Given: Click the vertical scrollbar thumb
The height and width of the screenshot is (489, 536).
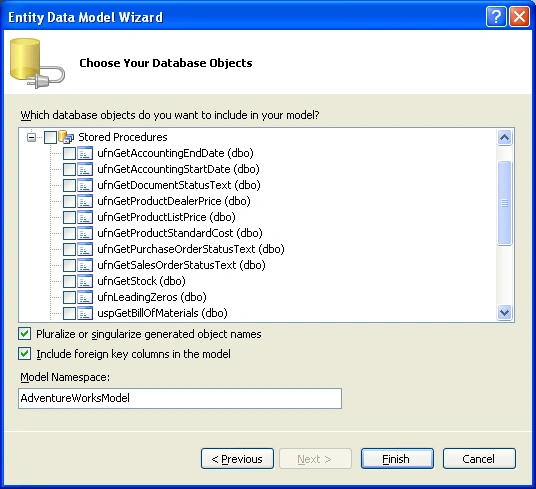Looking at the screenshot, I should [505, 203].
